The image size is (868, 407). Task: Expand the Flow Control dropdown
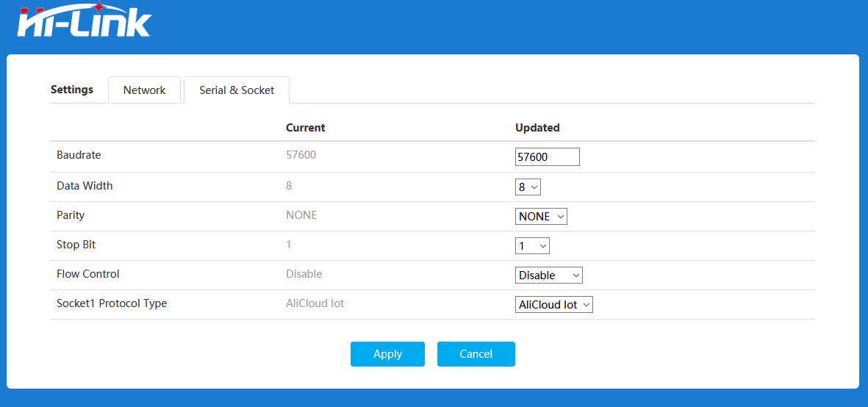click(x=548, y=275)
